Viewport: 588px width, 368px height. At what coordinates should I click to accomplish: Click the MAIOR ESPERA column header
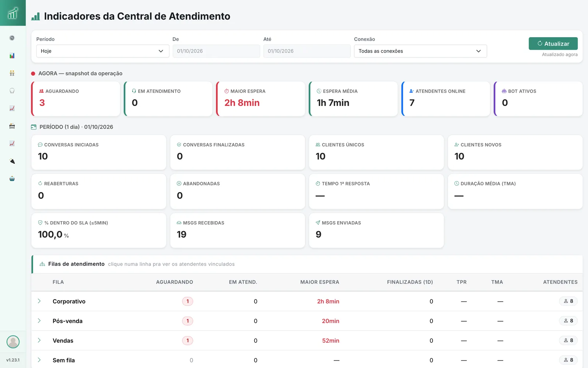[x=320, y=282]
